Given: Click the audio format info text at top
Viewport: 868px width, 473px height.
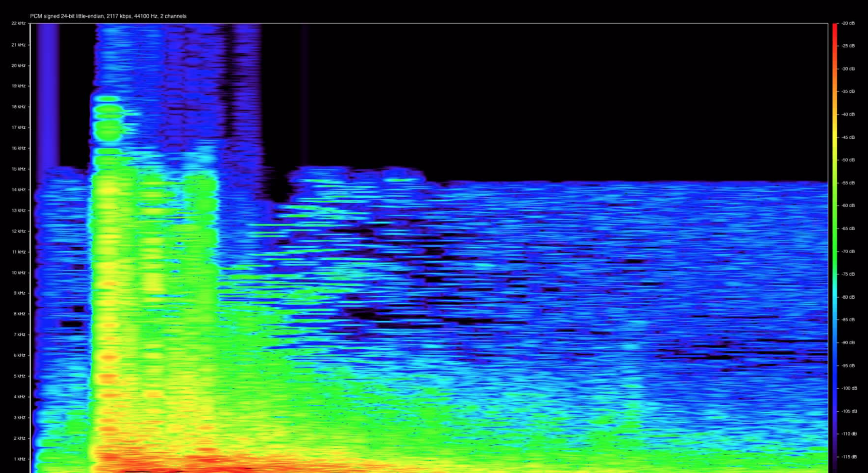Looking at the screenshot, I should [x=108, y=16].
